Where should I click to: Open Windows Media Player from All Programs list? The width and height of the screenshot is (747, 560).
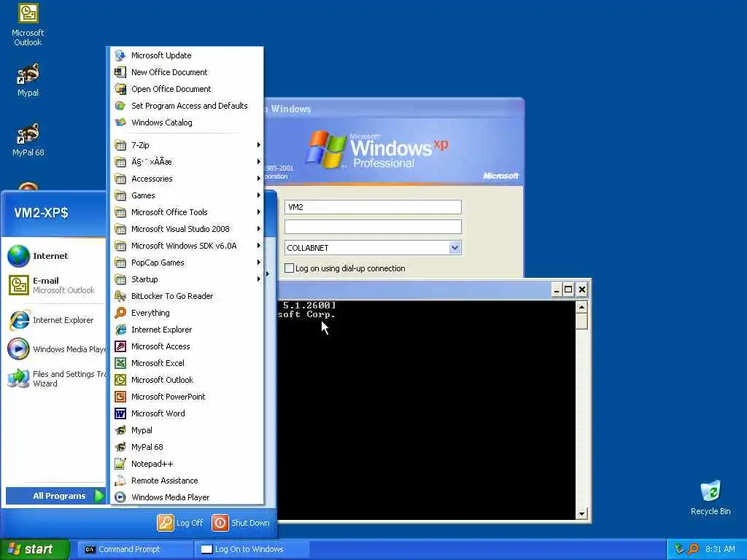coord(186,497)
